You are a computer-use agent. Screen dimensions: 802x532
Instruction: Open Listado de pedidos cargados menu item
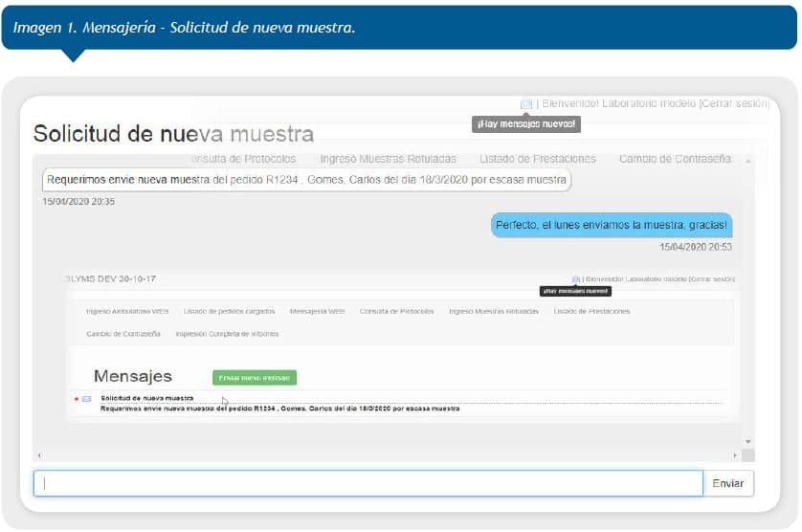pos(229,311)
